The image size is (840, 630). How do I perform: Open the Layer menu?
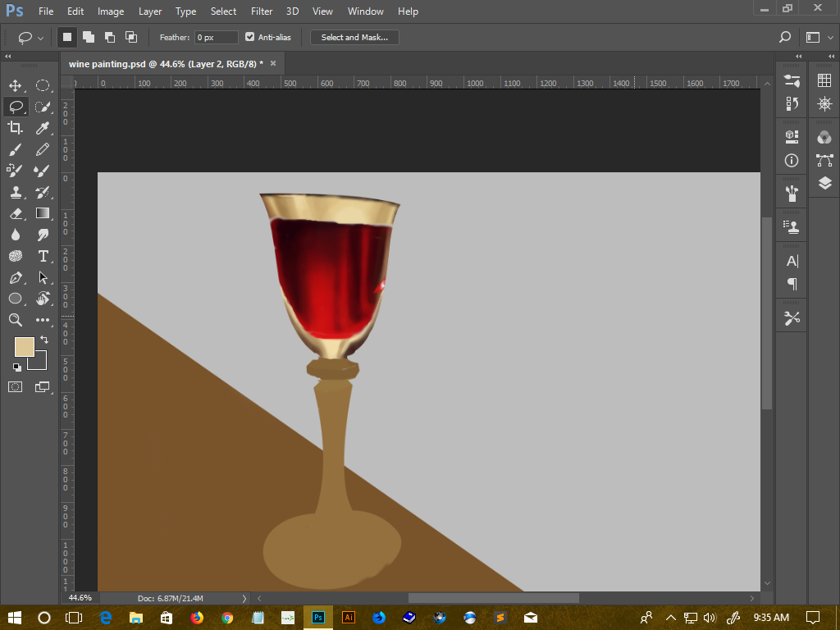pyautogui.click(x=150, y=11)
